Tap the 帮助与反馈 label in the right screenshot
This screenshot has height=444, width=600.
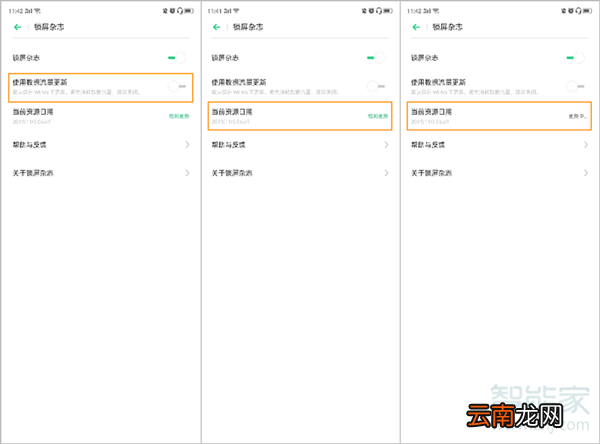tap(428, 145)
